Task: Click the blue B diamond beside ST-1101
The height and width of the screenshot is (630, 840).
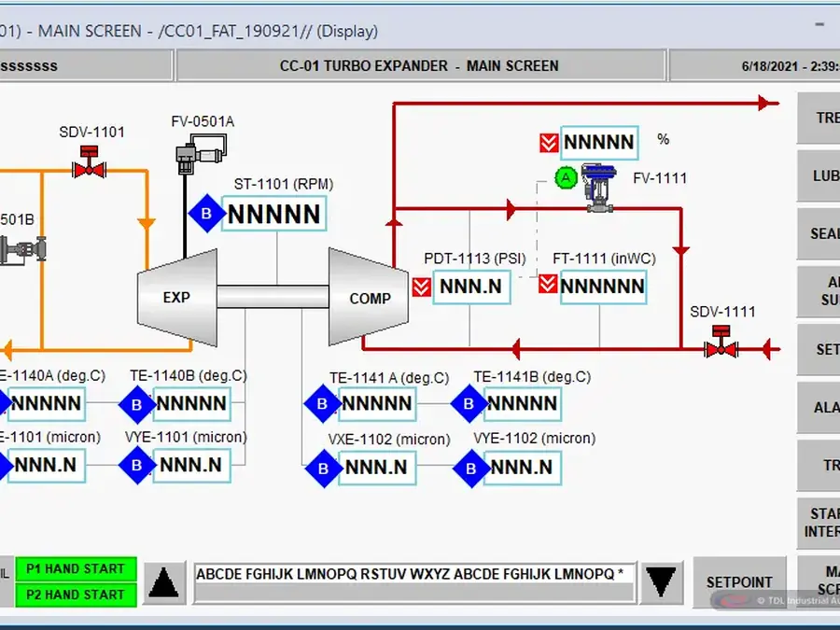Action: (x=206, y=213)
